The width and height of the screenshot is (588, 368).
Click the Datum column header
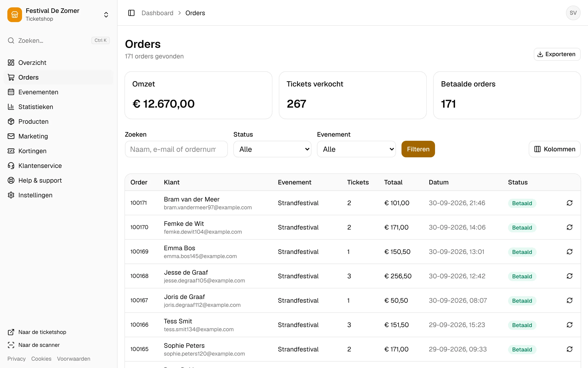[x=438, y=182]
